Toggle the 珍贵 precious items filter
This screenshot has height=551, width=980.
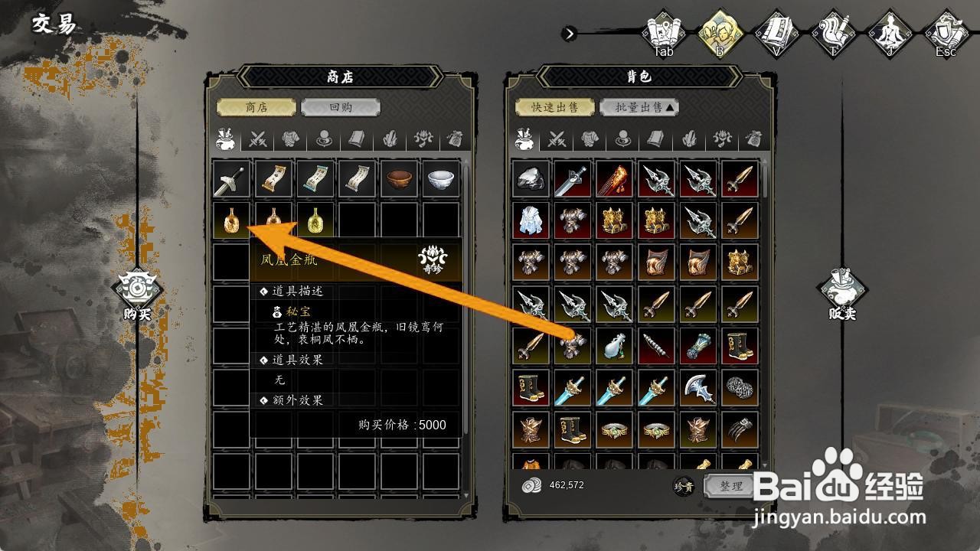click(684, 486)
